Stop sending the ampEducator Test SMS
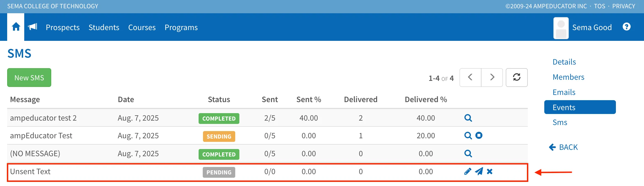 coord(479,135)
